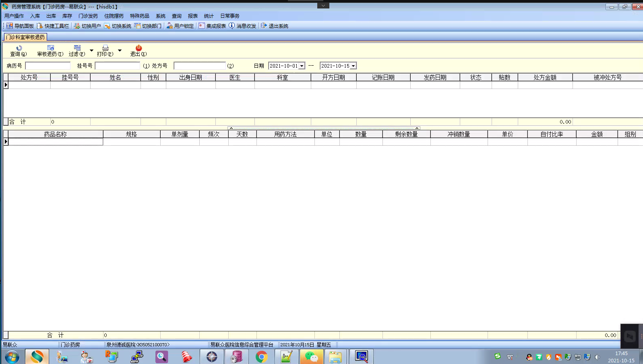Open the start date 2021-10-01 dropdown
This screenshot has width=643, height=364.
[302, 66]
